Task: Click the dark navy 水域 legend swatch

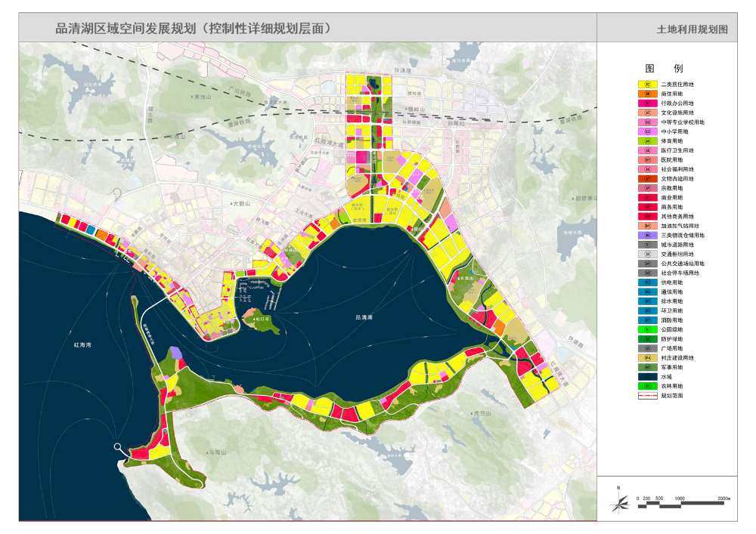Action: 648,377
